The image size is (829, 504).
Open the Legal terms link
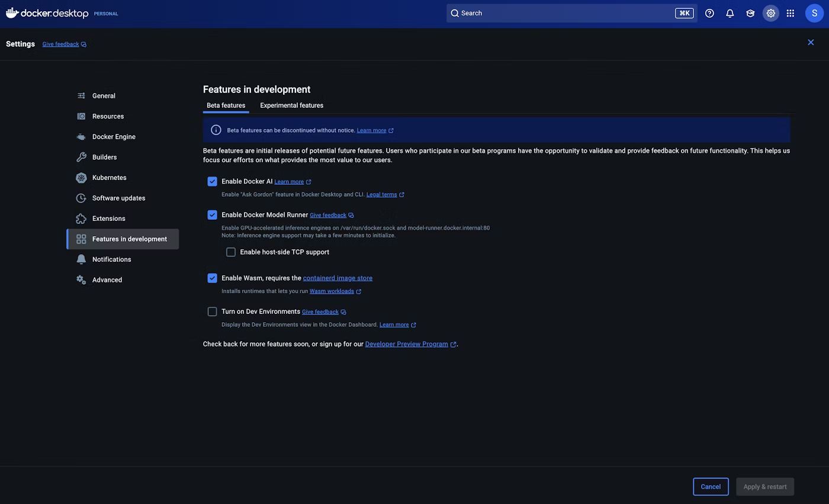[381, 195]
